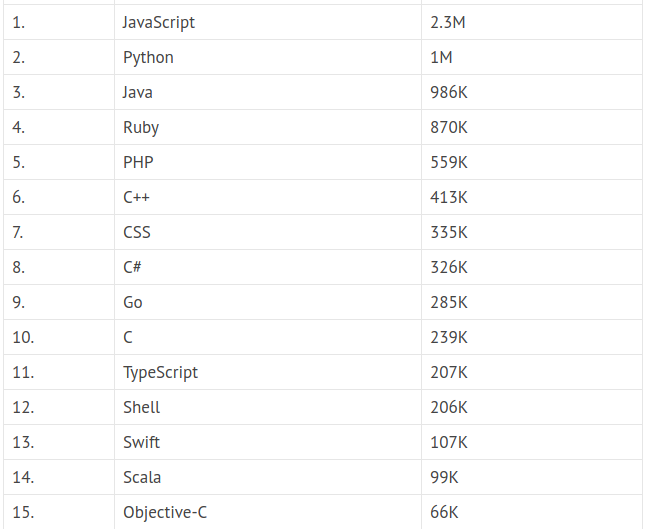Select the Scala table entry
Screen dimensions: 646x529
pyautogui.click(x=142, y=477)
